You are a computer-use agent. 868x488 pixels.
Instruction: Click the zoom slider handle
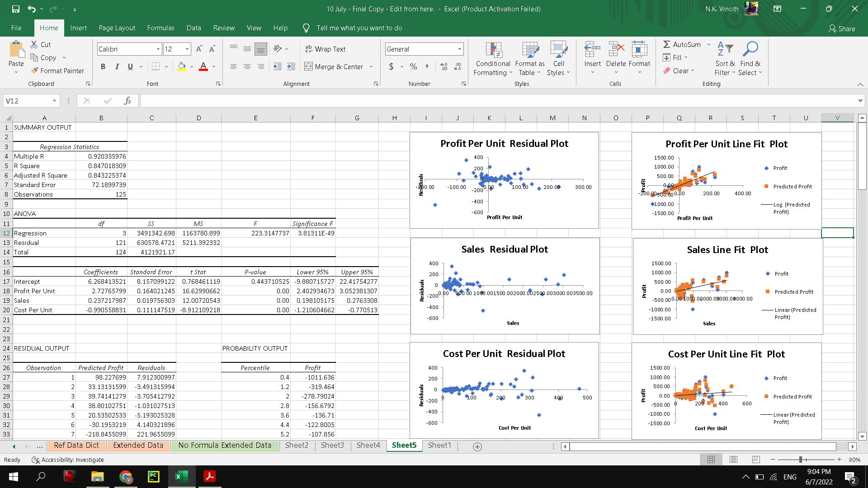tap(800, 460)
